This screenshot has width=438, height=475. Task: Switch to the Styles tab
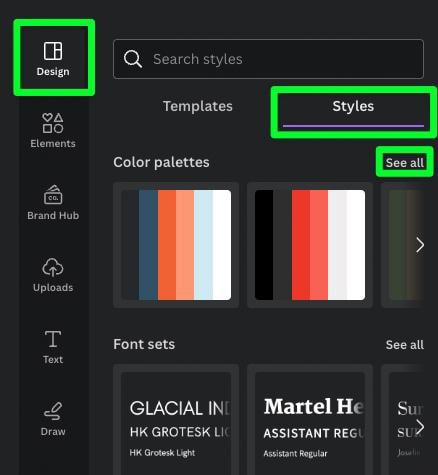point(353,106)
